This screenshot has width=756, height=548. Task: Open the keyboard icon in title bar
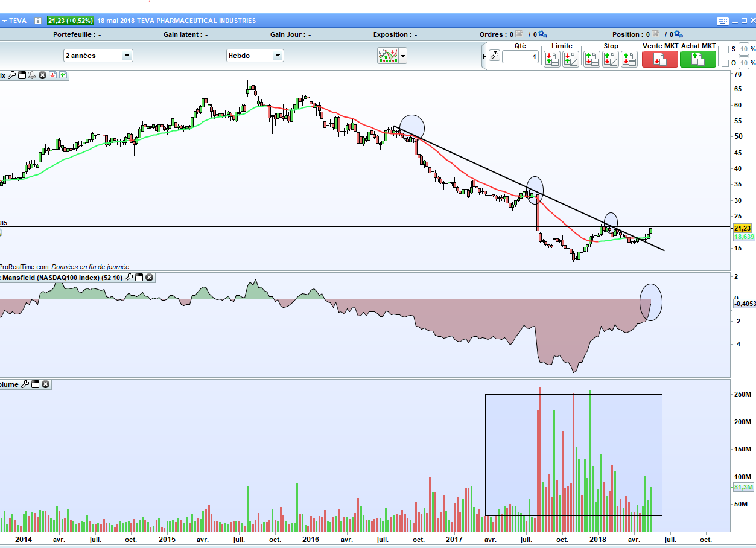723,21
